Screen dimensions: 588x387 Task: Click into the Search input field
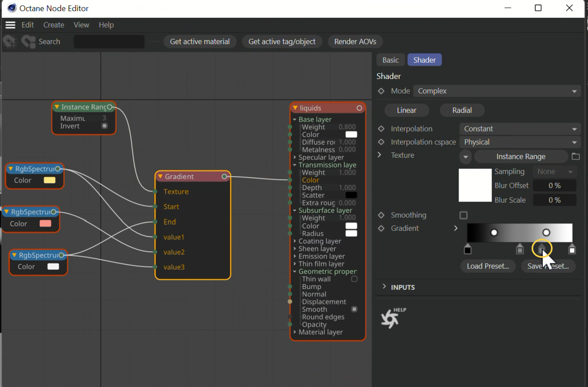(x=109, y=41)
